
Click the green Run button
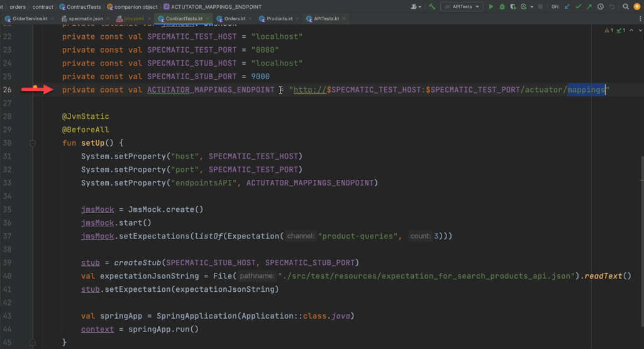492,6
